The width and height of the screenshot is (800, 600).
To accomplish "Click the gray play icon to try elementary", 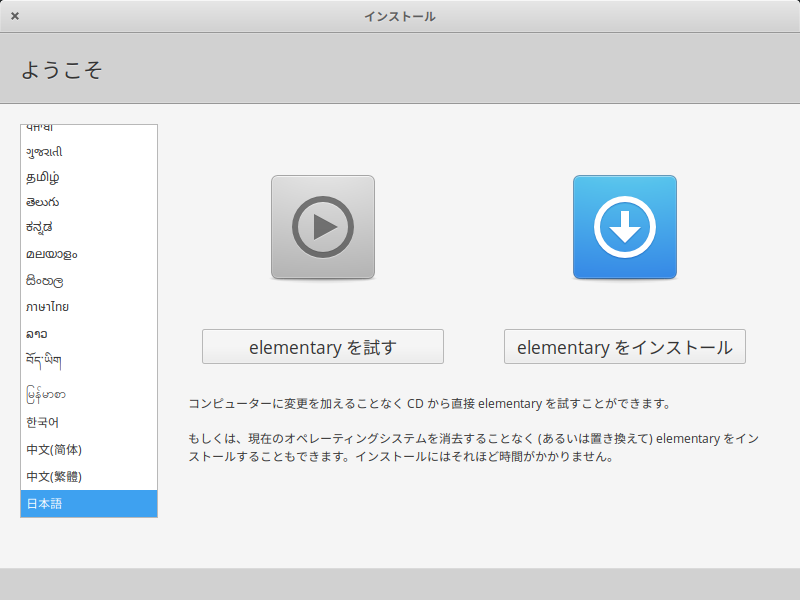I will 323,227.
